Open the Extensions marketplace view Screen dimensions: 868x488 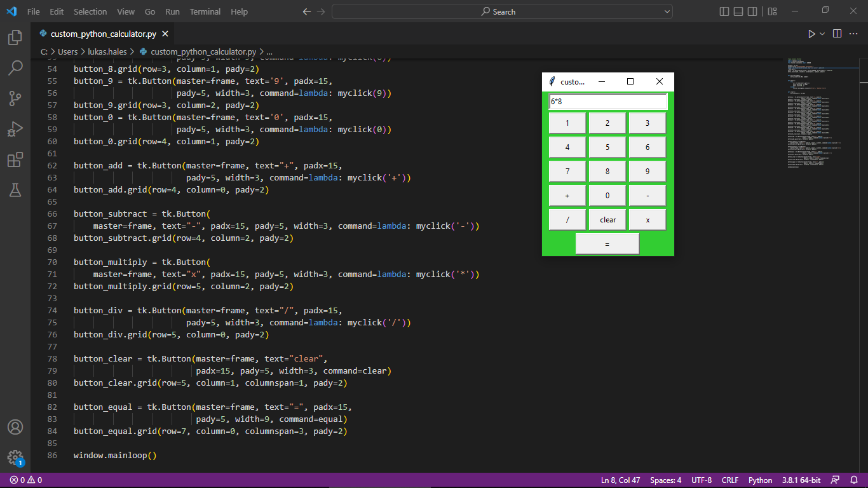point(15,159)
